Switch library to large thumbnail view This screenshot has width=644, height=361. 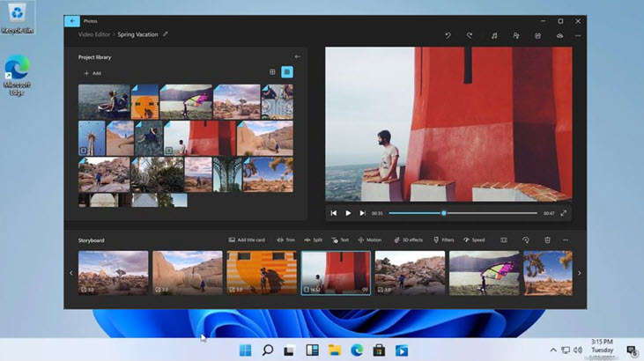(287, 72)
